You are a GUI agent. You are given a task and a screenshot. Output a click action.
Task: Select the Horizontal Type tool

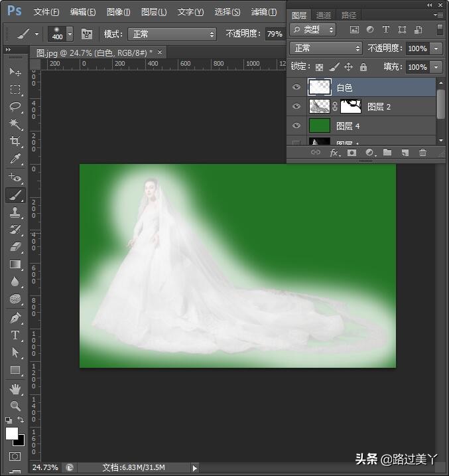click(15, 335)
